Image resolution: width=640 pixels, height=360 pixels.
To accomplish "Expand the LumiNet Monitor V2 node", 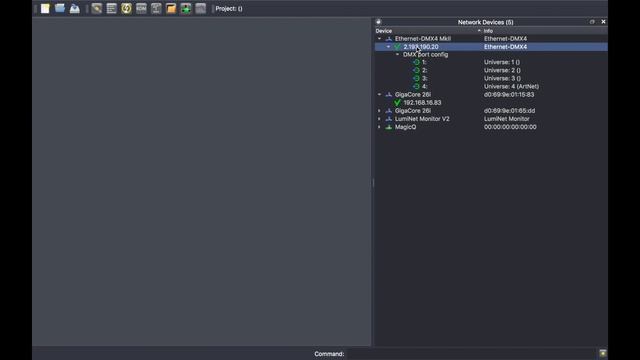I will [380, 119].
